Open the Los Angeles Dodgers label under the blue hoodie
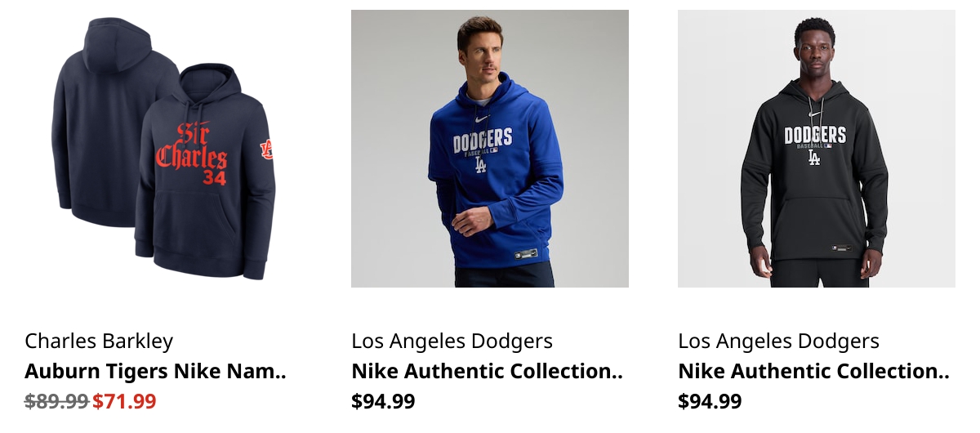The width and height of the screenshot is (980, 433). tap(452, 341)
